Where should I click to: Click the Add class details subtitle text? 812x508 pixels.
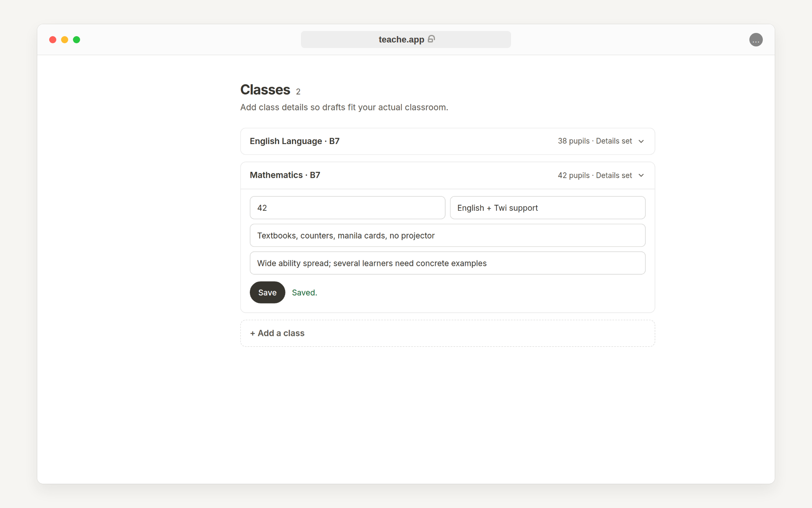[x=344, y=107]
